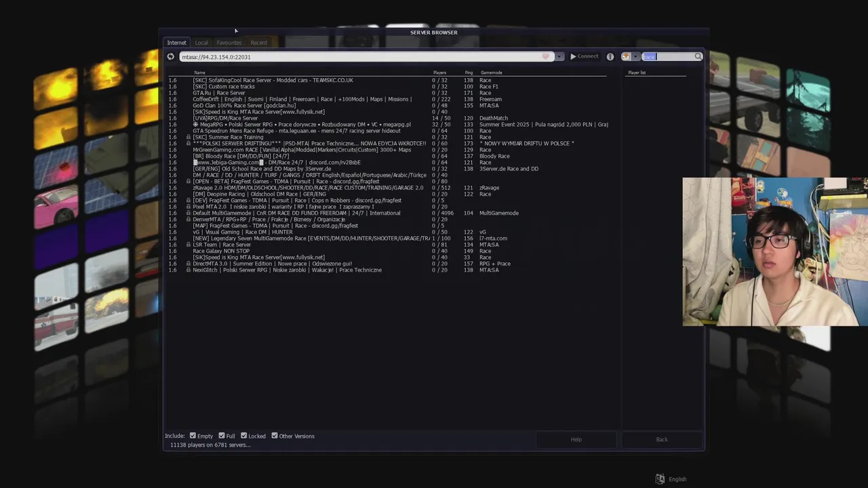Click the server search input field
The height and width of the screenshot is (488, 868).
coord(668,57)
